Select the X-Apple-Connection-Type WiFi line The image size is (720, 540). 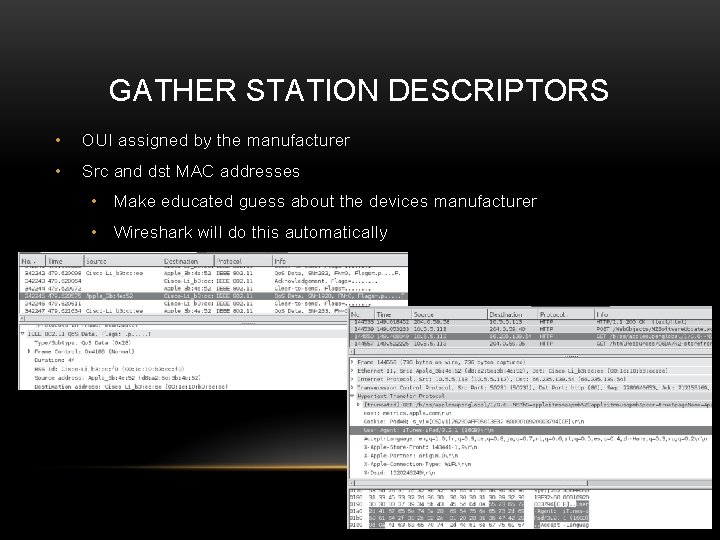click(417, 464)
